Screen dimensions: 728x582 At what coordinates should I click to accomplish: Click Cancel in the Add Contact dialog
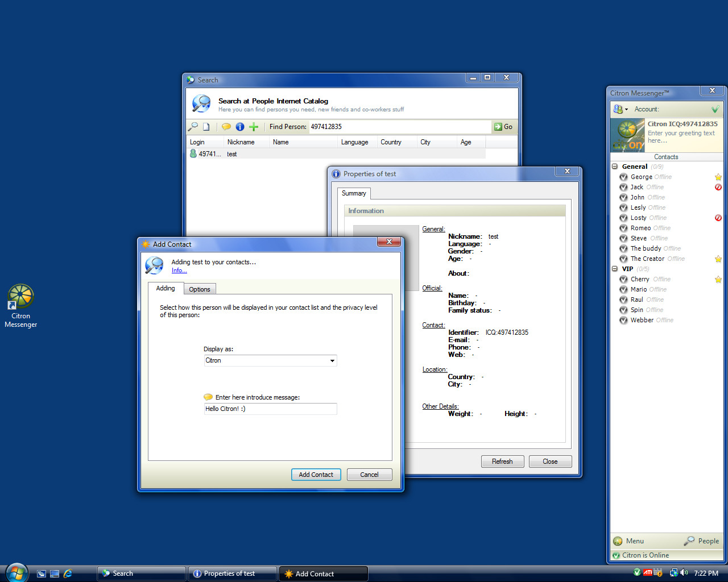[x=369, y=475]
